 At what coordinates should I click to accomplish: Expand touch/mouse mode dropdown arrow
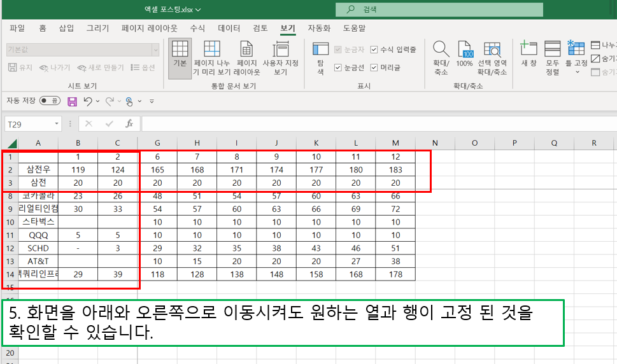point(139,101)
